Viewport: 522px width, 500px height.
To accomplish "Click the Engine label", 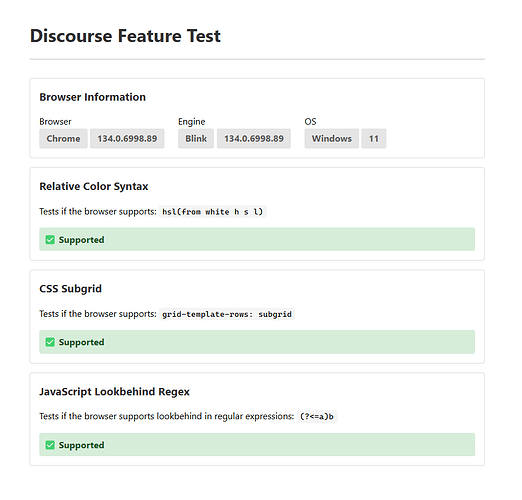I will point(192,122).
